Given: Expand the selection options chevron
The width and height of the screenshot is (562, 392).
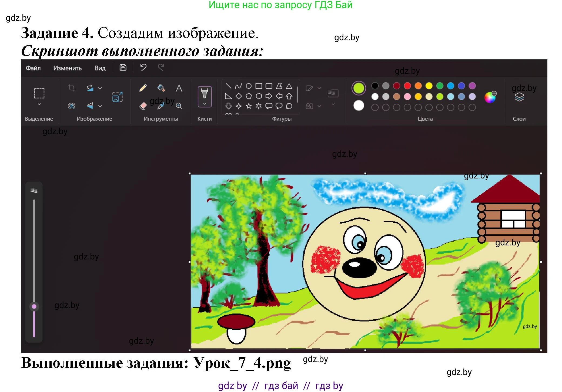Looking at the screenshot, I should (x=39, y=104).
